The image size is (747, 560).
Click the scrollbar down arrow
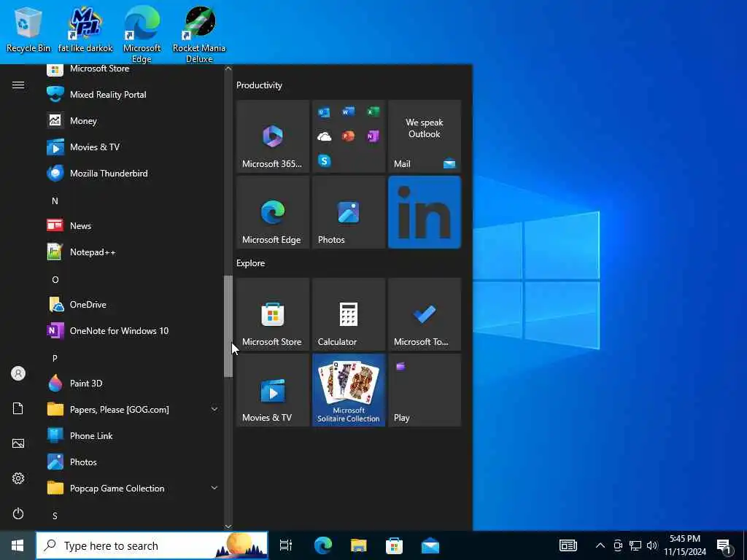pyautogui.click(x=228, y=526)
